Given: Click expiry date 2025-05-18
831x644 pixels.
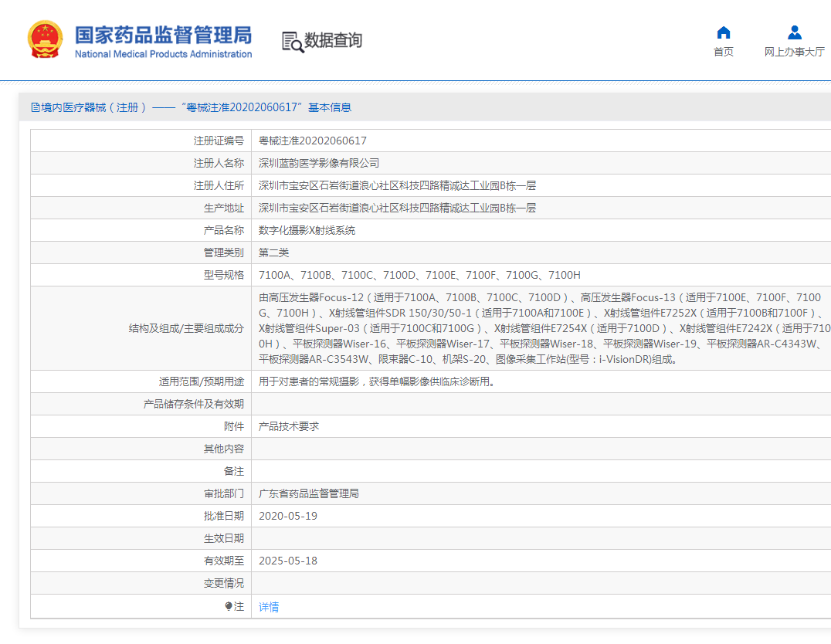Looking at the screenshot, I should (x=288, y=561).
